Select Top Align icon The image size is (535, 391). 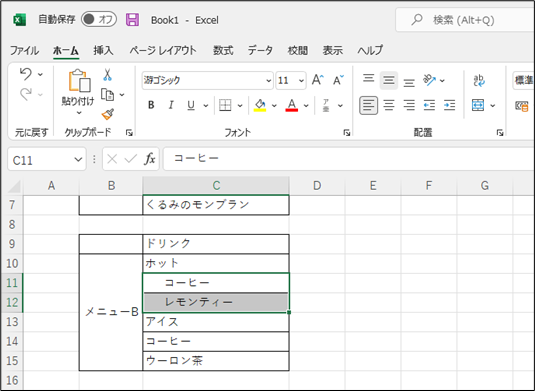tap(368, 78)
